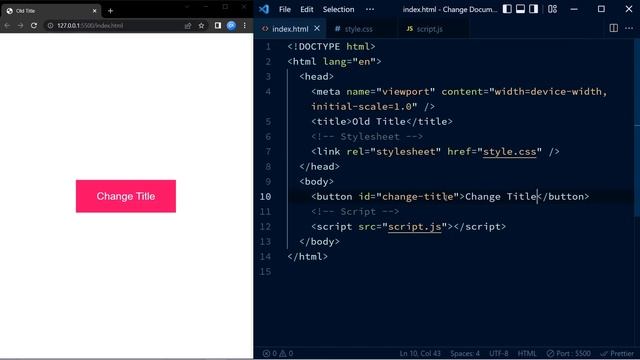Follow the script.js link in code

415,227
